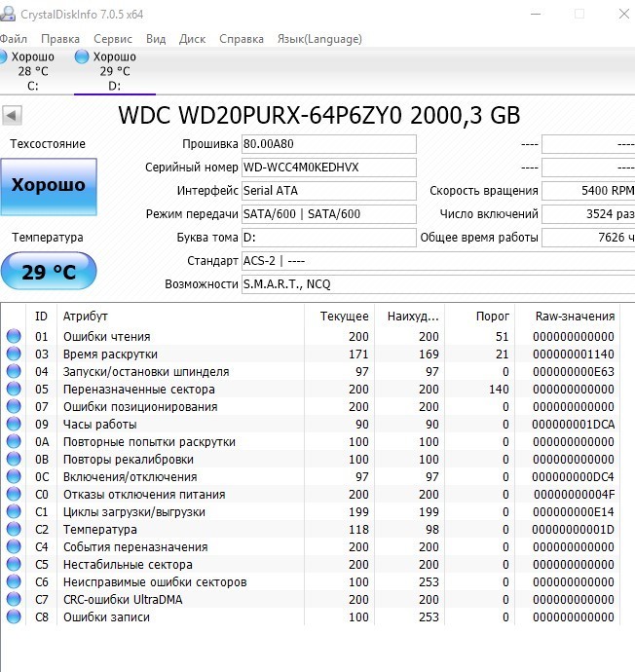Click raw value 000000000E63
This screenshot has width=635, height=672.
(x=574, y=372)
